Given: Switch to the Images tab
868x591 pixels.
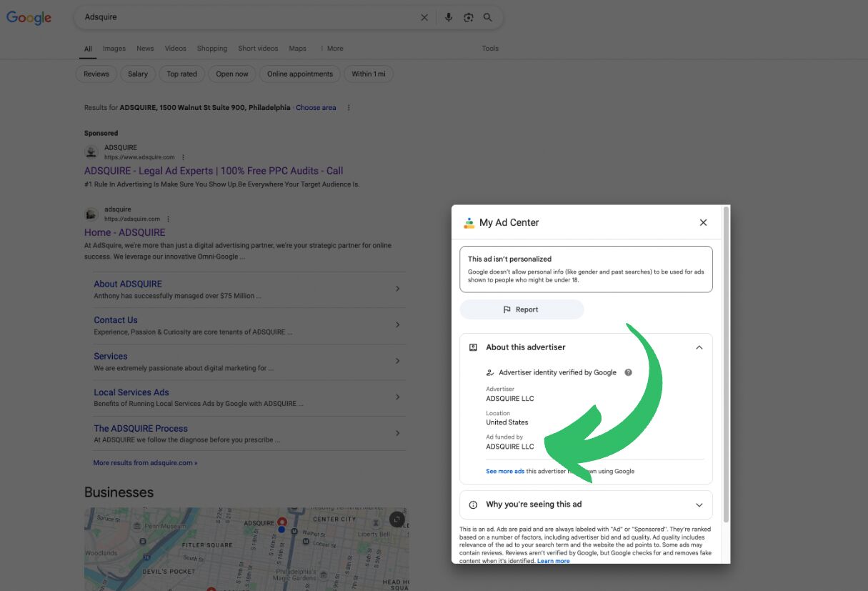Looking at the screenshot, I should [x=114, y=48].
